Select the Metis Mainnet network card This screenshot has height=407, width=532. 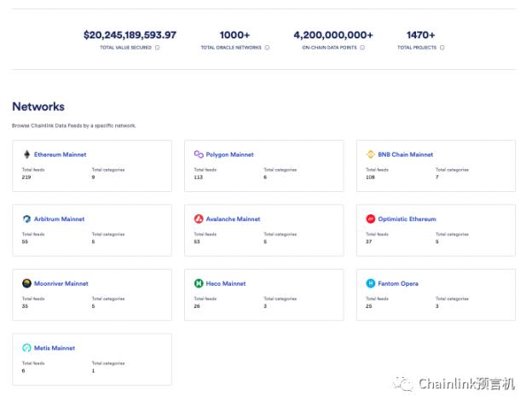91,359
